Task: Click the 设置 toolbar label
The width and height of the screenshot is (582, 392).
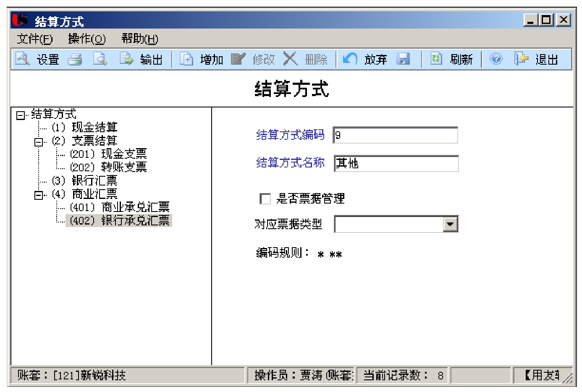Action: click(48, 60)
